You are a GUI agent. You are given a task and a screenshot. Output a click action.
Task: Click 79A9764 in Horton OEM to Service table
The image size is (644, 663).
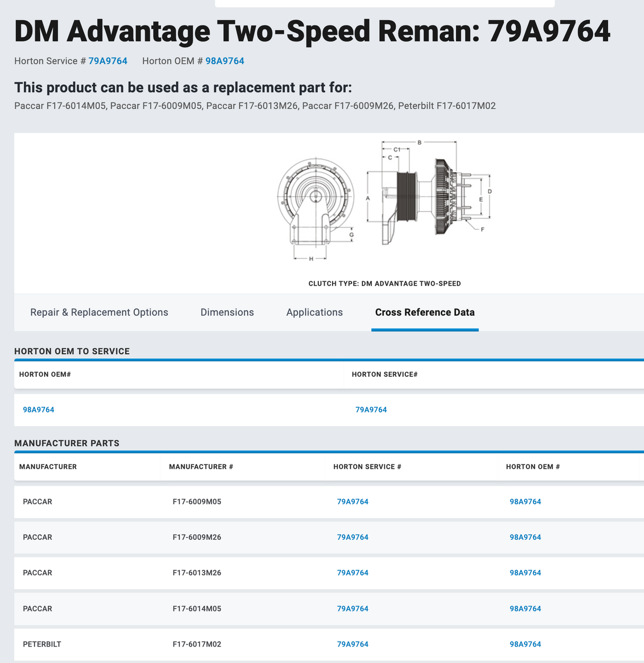[x=371, y=410]
